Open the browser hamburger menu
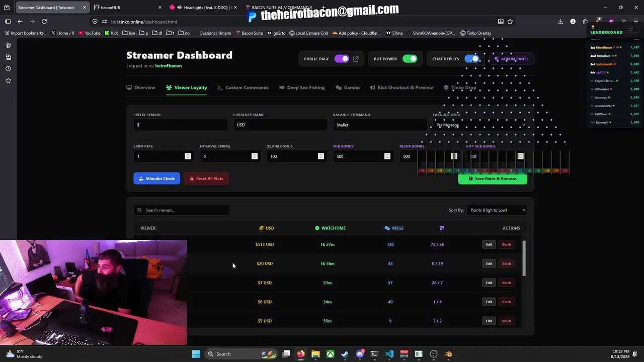The width and height of the screenshot is (644, 362). click(636, 22)
